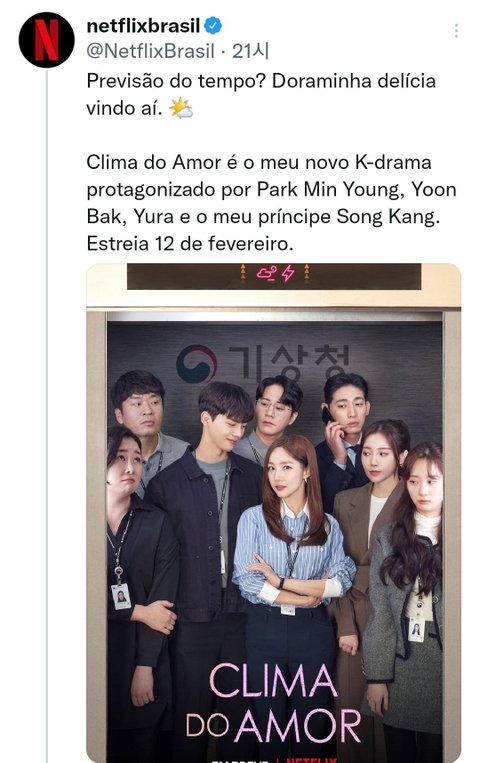Open the Clima do Amor poster image

pyautogui.click(x=274, y=513)
